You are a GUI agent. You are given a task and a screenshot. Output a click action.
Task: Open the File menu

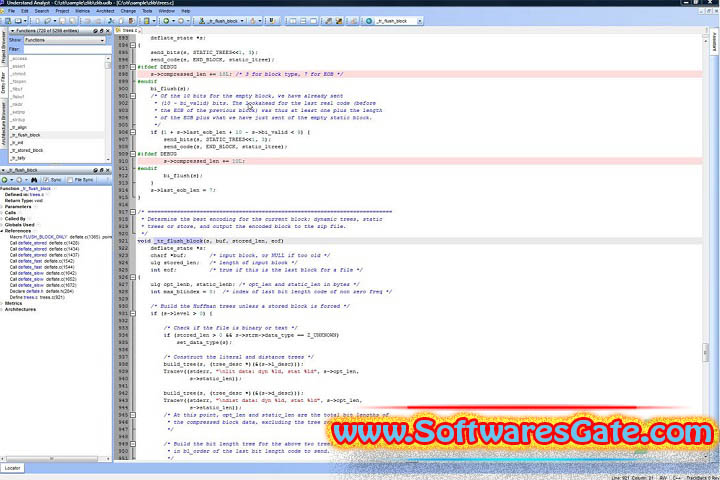tap(11, 11)
